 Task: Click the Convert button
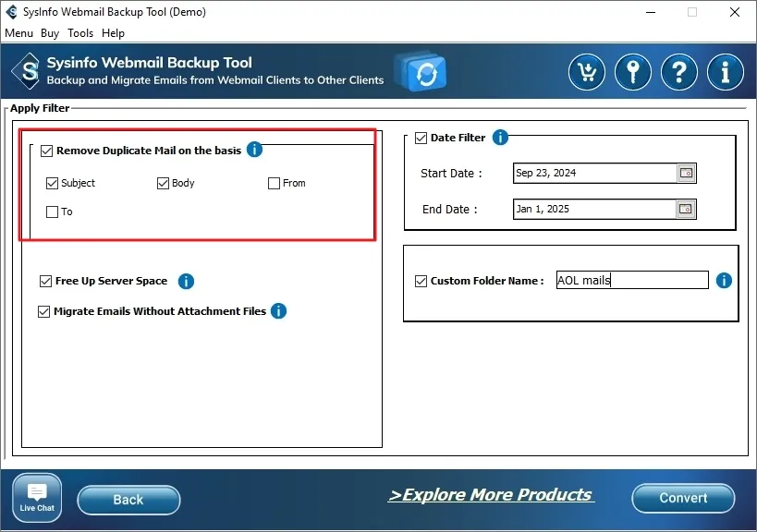point(683,498)
